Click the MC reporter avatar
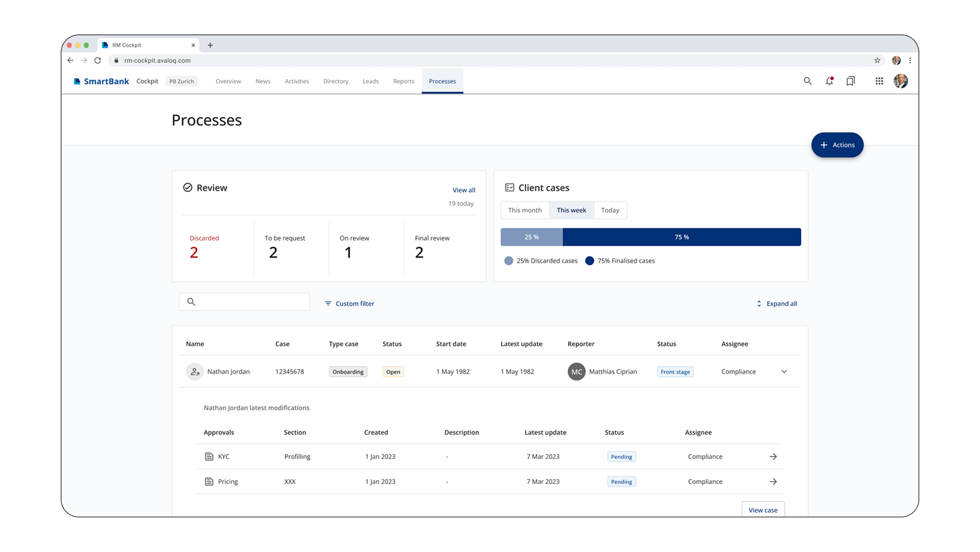This screenshot has width=980, height=552. click(576, 371)
